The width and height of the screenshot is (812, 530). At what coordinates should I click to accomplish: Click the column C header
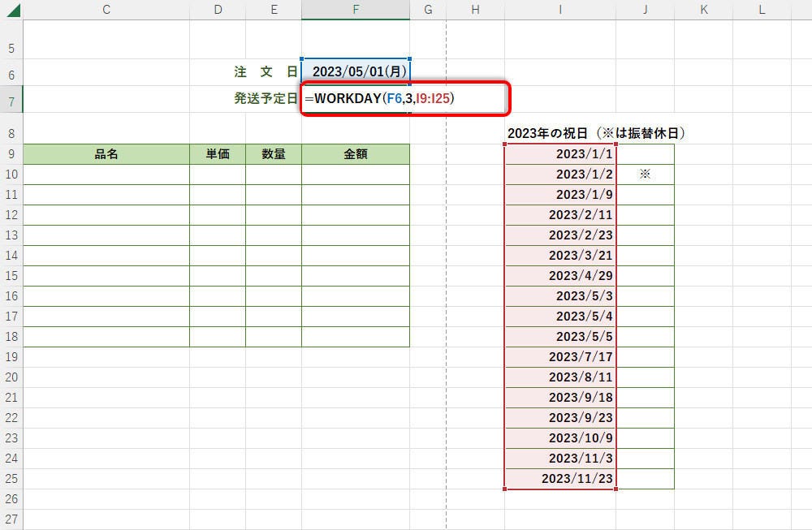106,10
